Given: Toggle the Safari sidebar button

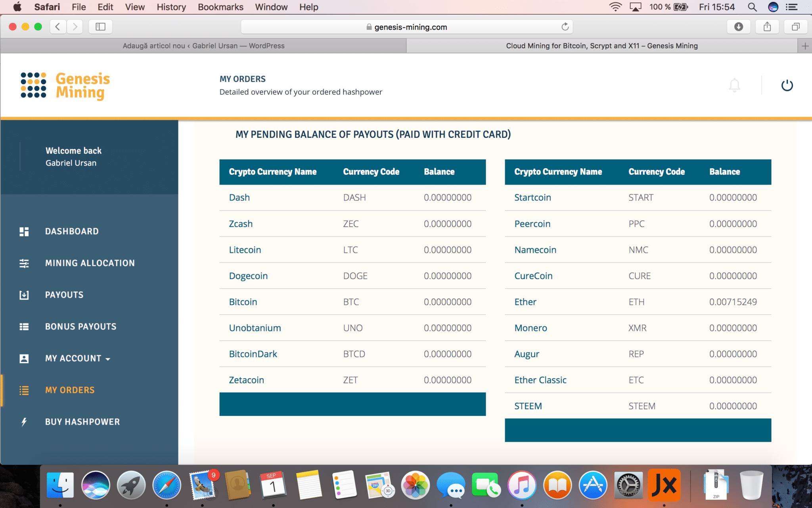Looking at the screenshot, I should point(100,27).
